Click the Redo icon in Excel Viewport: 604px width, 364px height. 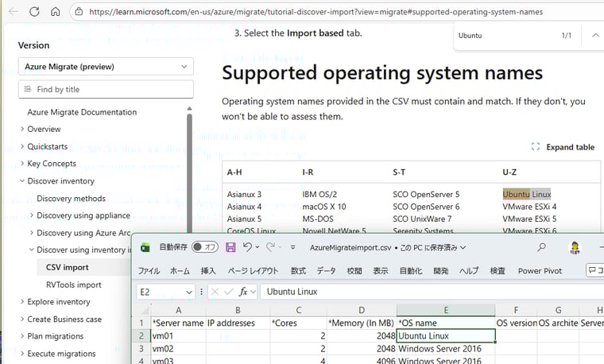(x=270, y=247)
